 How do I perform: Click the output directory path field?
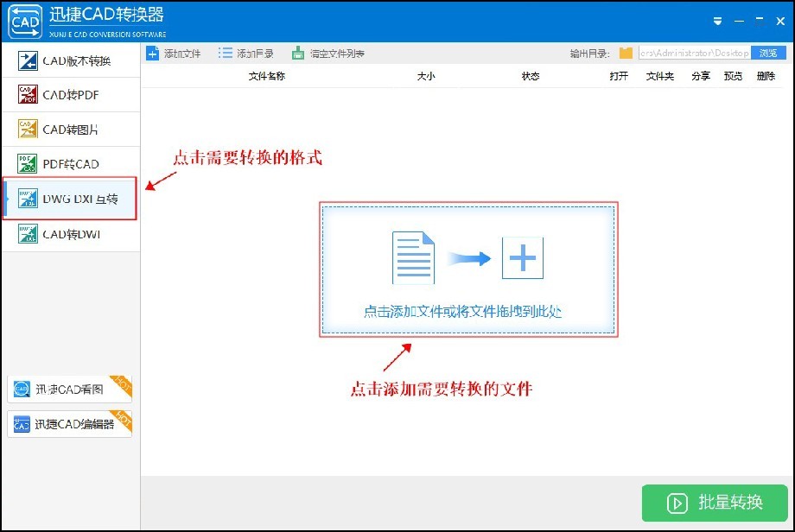point(695,53)
